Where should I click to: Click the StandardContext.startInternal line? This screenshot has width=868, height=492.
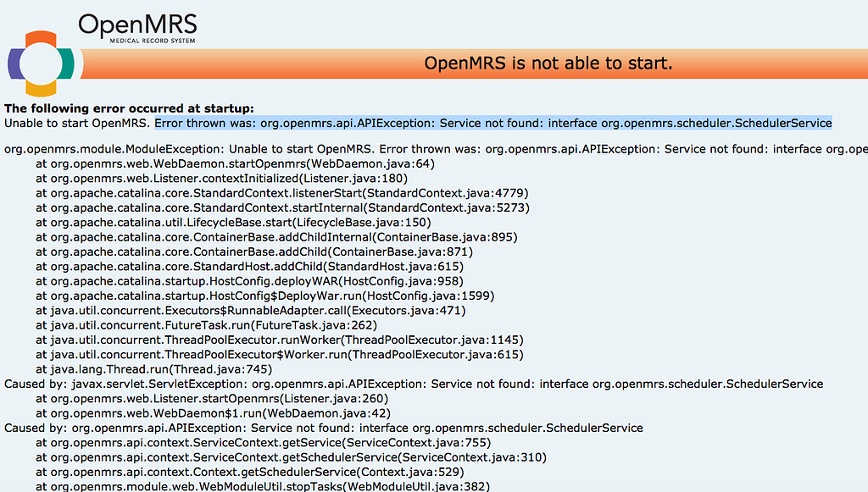[283, 207]
